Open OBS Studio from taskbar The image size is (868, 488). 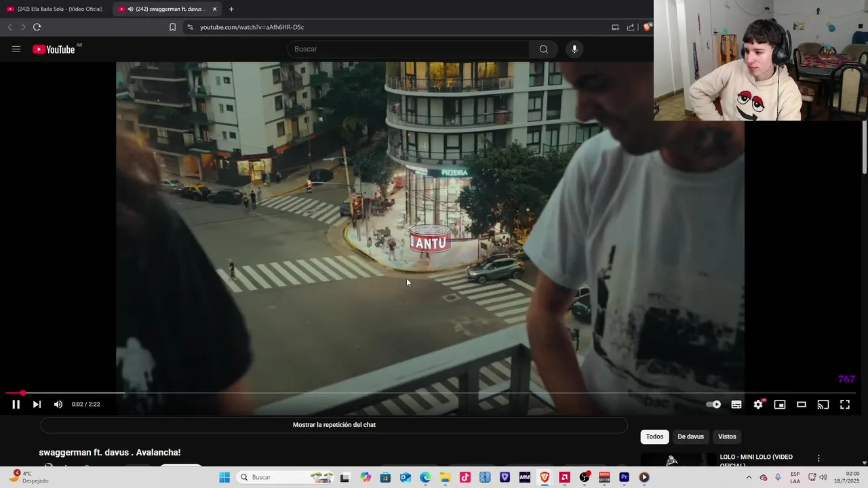(585, 477)
